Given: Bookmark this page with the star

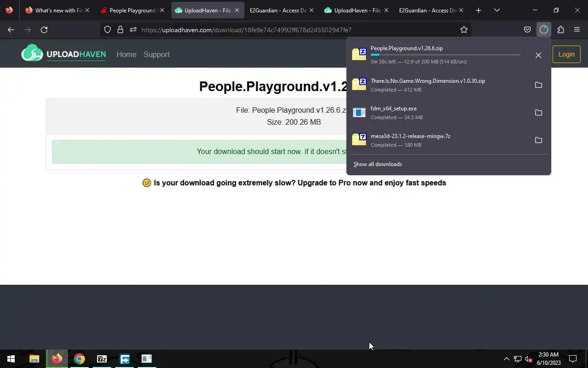Looking at the screenshot, I should (464, 29).
